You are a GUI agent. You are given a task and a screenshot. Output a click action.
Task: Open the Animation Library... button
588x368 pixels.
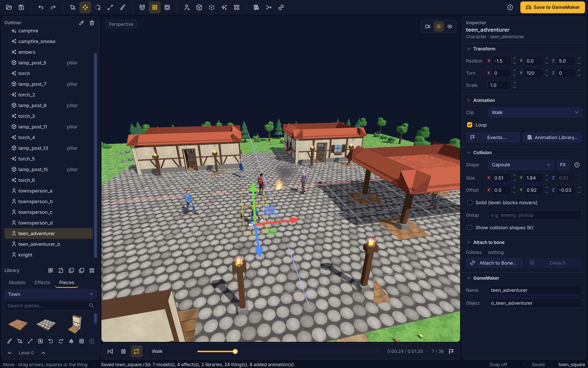[552, 137]
